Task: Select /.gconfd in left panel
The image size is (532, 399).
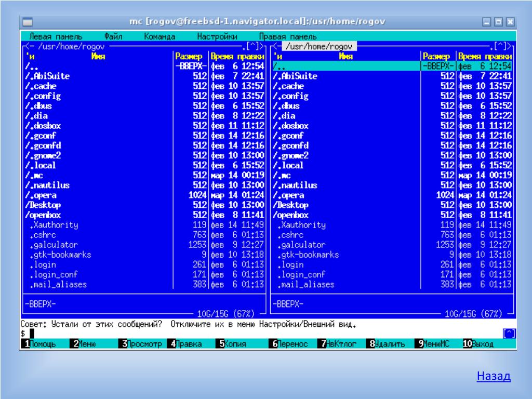Action: (x=144, y=145)
